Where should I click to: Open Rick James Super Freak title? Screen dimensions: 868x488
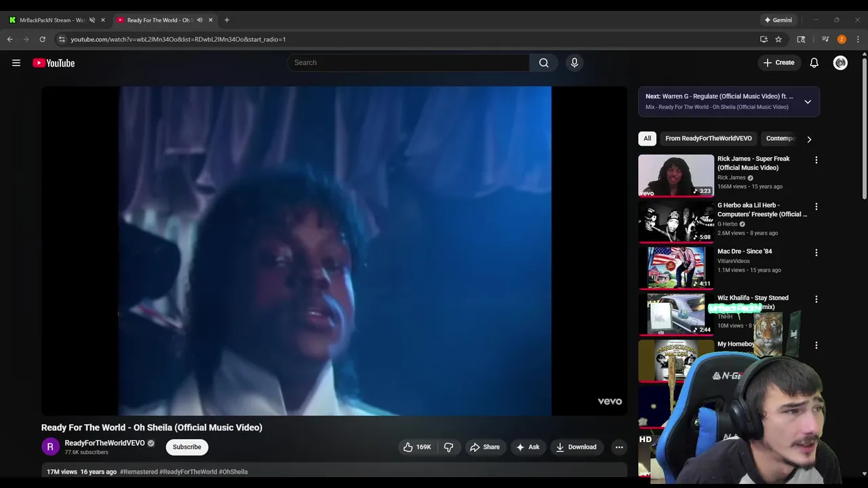tap(753, 163)
